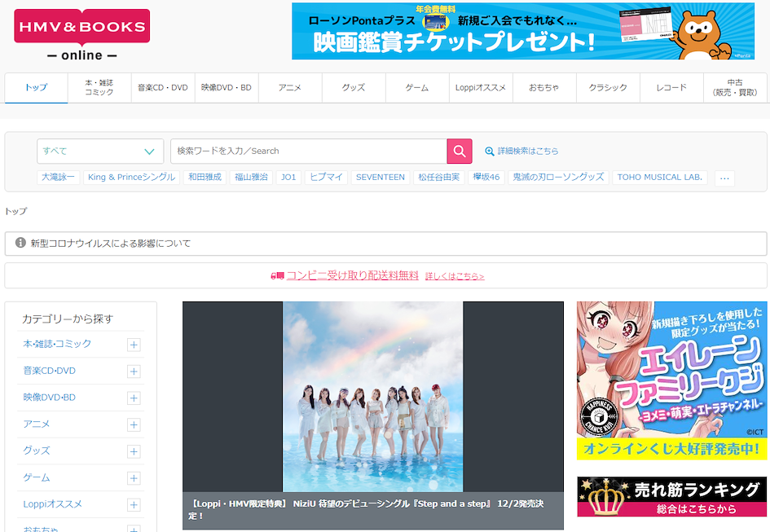Viewport: 770px width, 532px height.
Task: Click the TOHO MUSICAL LAB. keyword tag
Action: (660, 178)
